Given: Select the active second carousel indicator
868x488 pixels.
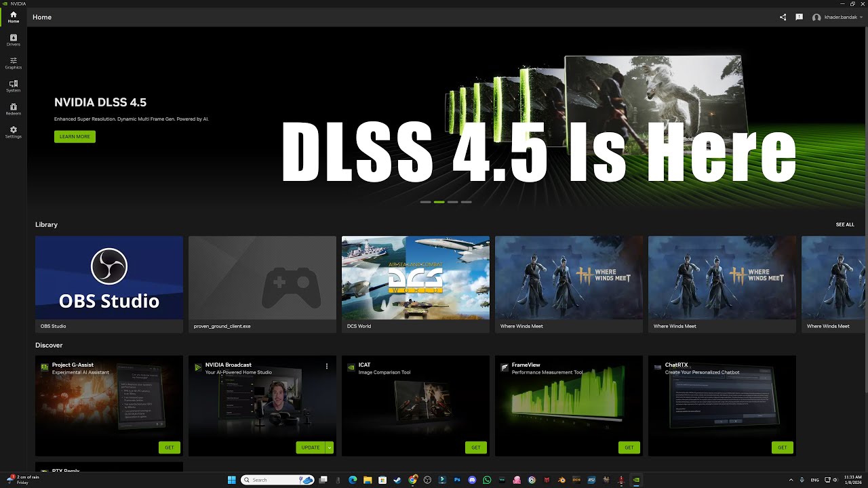Looking at the screenshot, I should point(439,202).
